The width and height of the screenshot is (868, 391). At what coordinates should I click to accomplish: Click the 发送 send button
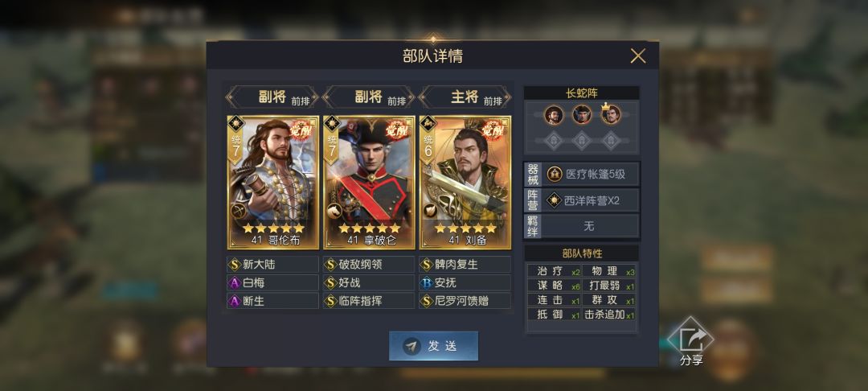click(433, 346)
